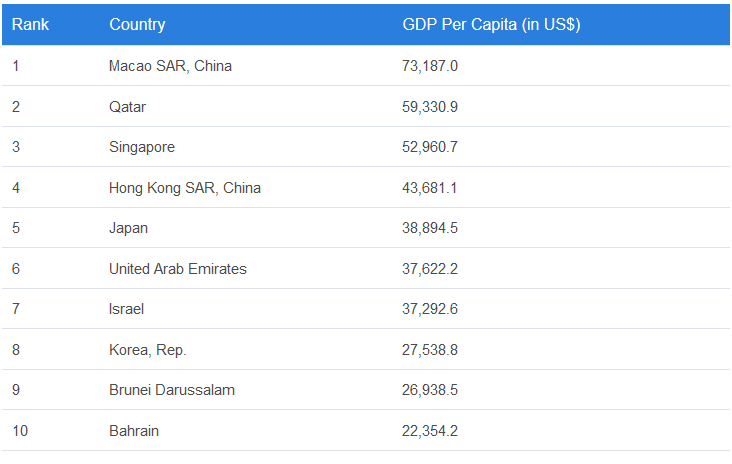Select the 27,538.8 GDP value

coord(430,350)
